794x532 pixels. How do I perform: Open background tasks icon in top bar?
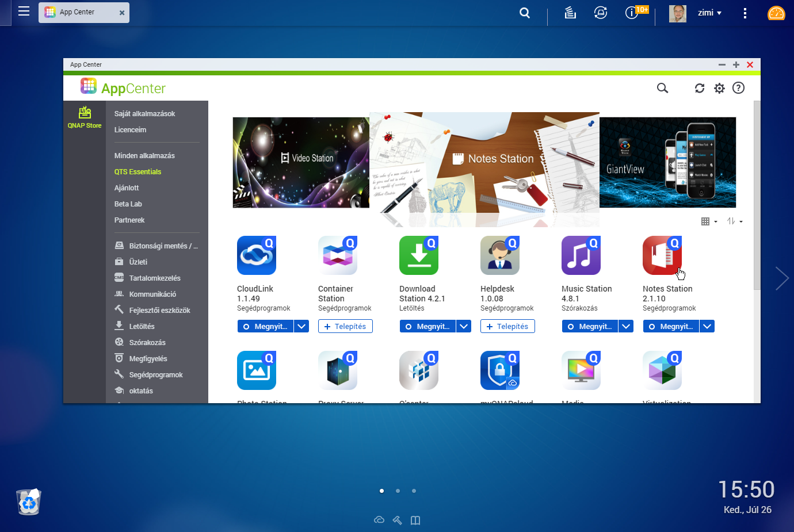click(570, 13)
